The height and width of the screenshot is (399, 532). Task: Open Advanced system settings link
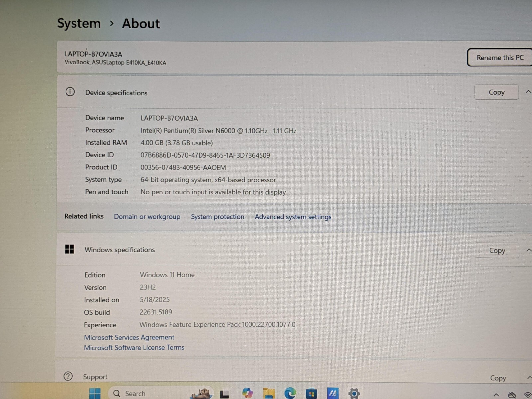[x=293, y=217]
